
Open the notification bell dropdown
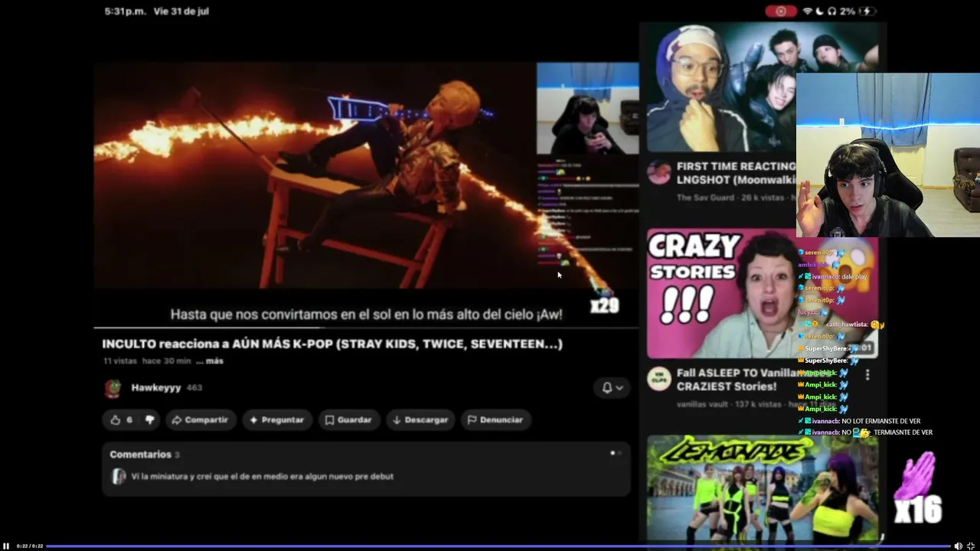pos(612,387)
